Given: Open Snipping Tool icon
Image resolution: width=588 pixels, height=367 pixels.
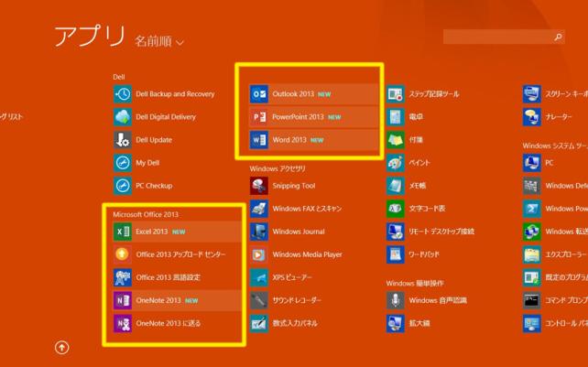Looking at the screenshot, I should point(259,186).
